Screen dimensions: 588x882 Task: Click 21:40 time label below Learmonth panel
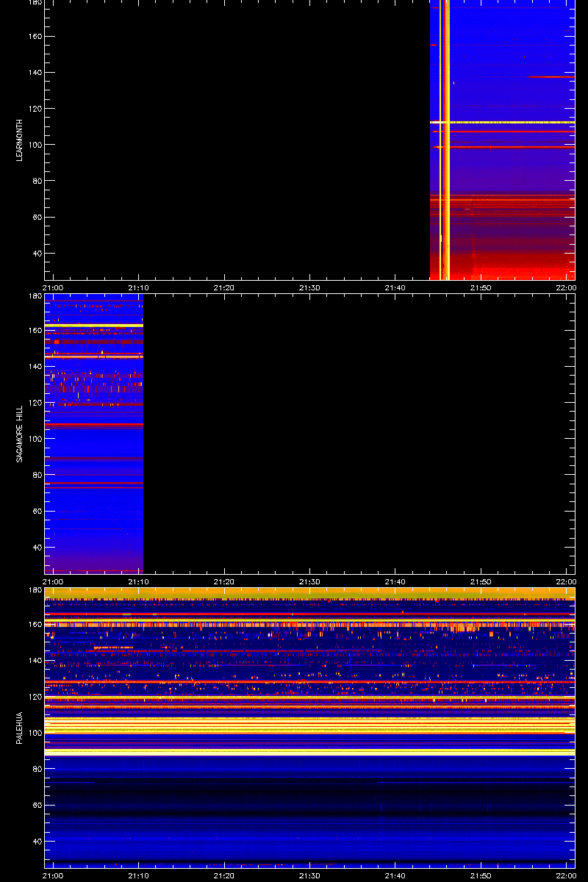[395, 287]
